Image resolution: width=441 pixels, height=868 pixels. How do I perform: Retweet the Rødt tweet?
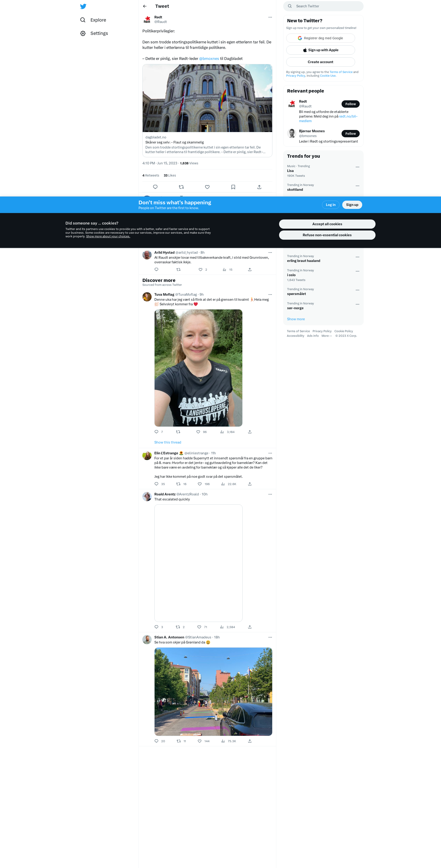click(181, 187)
